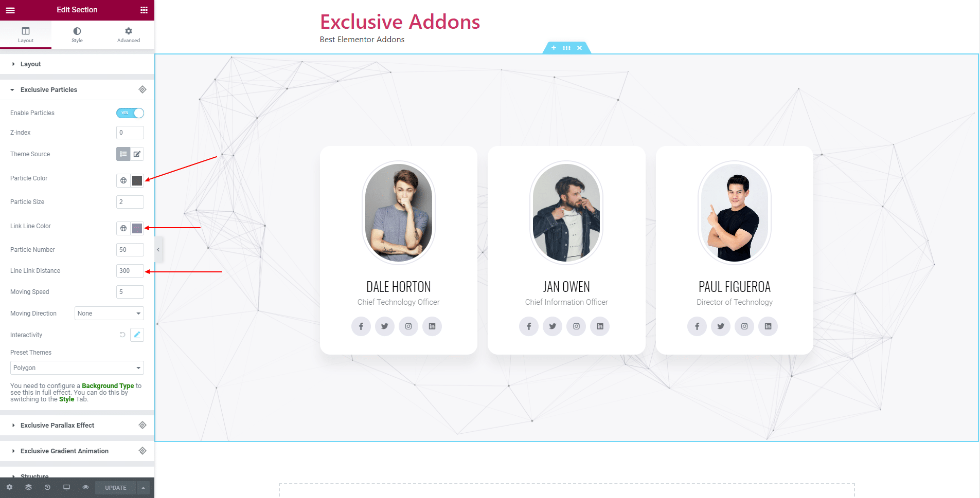Open the widgets grid icon
This screenshot has height=498, width=980.
(144, 10)
